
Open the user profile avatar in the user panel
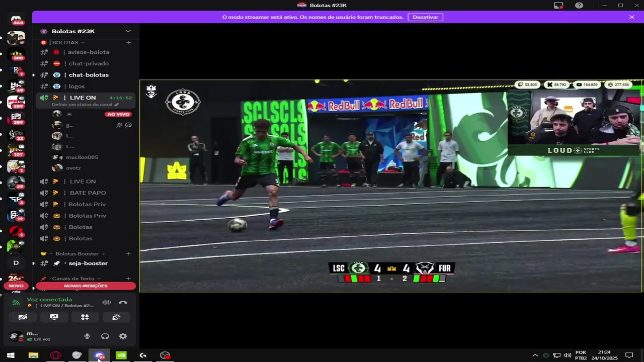[x=16, y=336]
